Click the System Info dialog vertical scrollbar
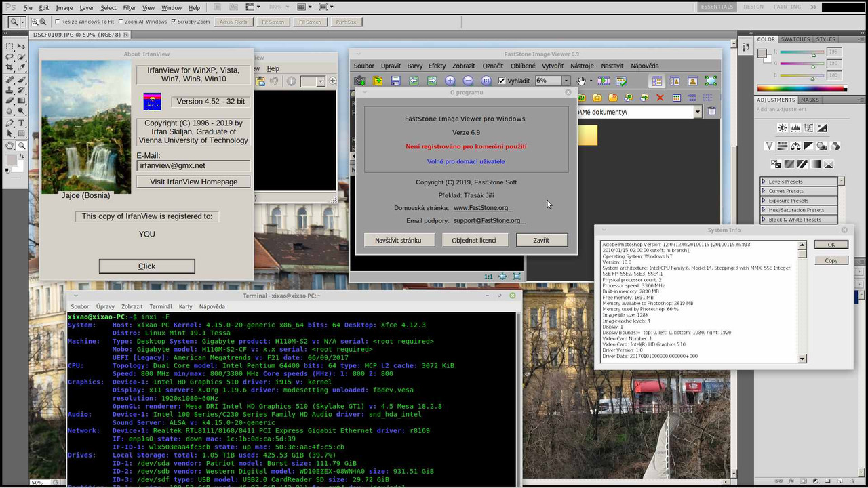 pos(802,302)
